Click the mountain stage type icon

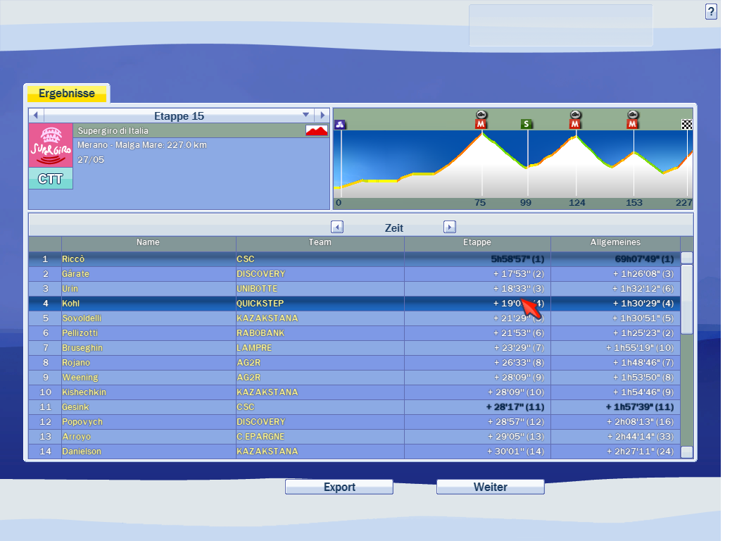[317, 130]
